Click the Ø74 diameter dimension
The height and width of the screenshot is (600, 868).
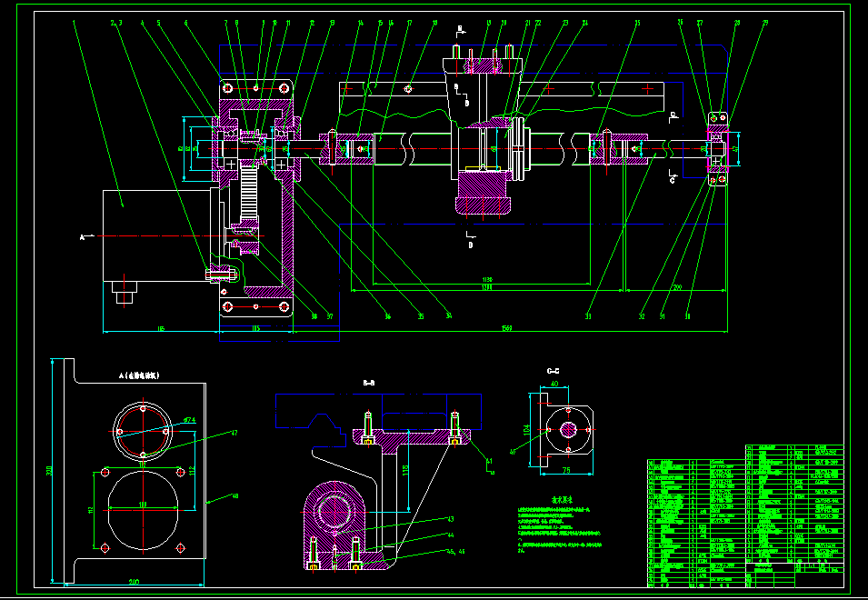tap(189, 421)
